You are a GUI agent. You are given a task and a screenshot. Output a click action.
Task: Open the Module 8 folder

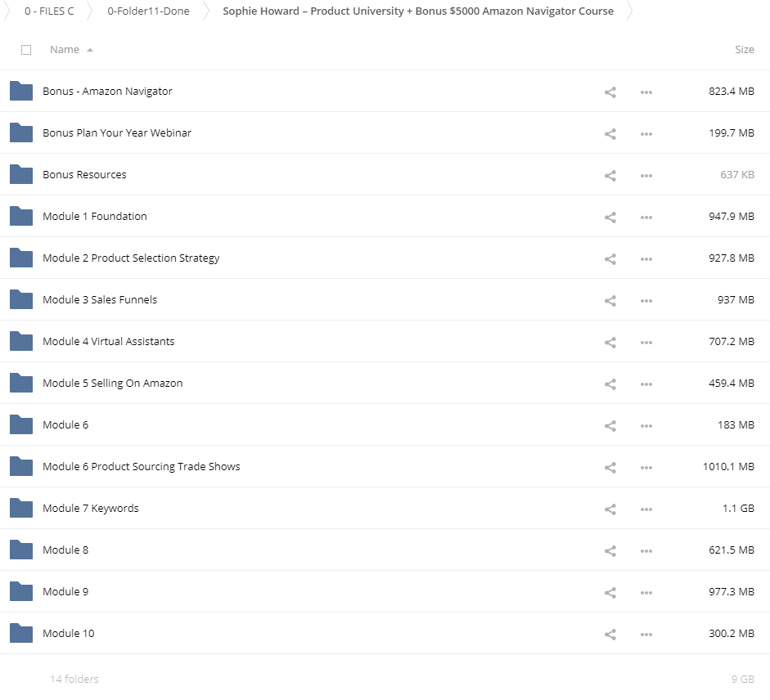point(65,550)
